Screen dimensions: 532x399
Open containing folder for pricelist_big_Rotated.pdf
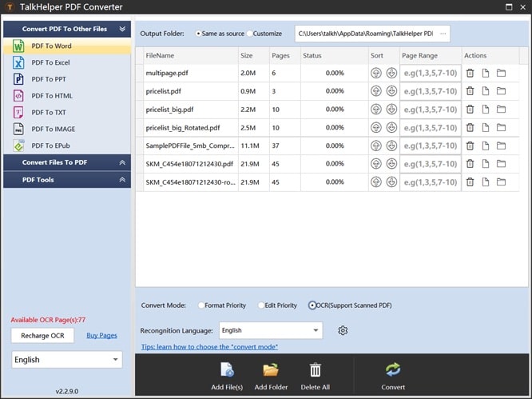pos(502,128)
